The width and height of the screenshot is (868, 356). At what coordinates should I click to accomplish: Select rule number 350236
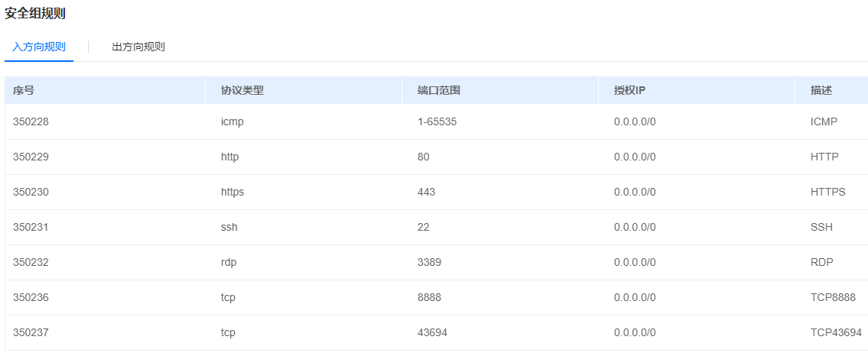coord(31,297)
